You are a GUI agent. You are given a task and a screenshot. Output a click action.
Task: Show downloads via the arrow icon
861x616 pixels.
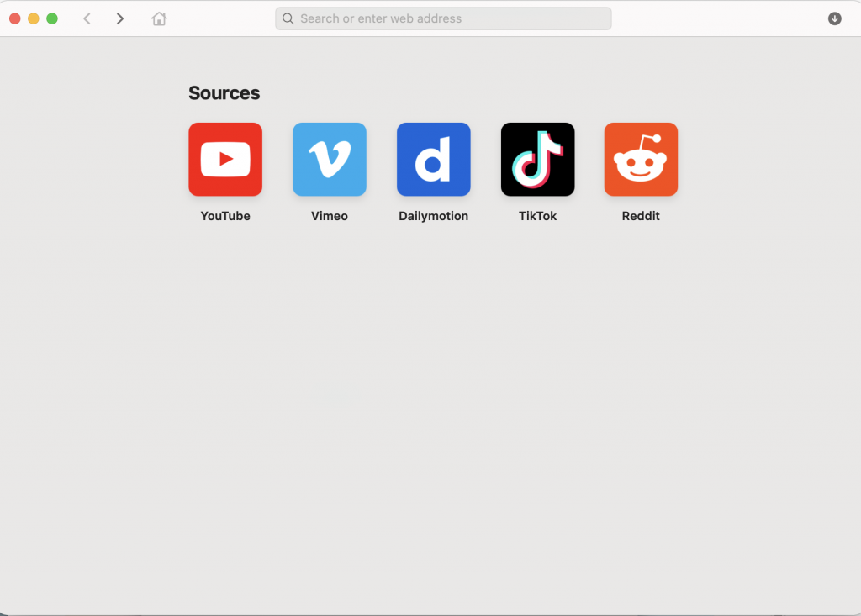click(x=835, y=18)
